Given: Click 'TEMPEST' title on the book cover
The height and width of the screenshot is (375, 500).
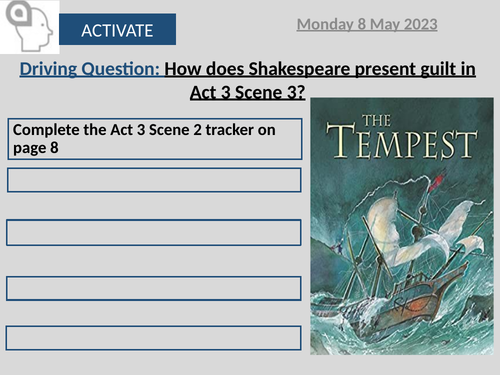Looking at the screenshot, I should tap(402, 141).
